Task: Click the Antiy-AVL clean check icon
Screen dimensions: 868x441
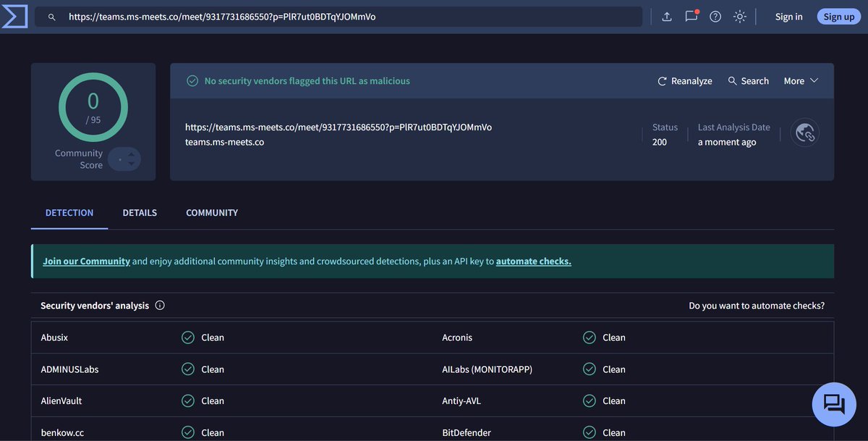Action: coord(590,401)
